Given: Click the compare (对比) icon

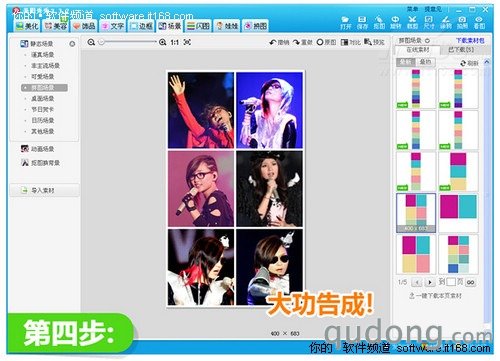Looking at the screenshot, I should click(344, 42).
